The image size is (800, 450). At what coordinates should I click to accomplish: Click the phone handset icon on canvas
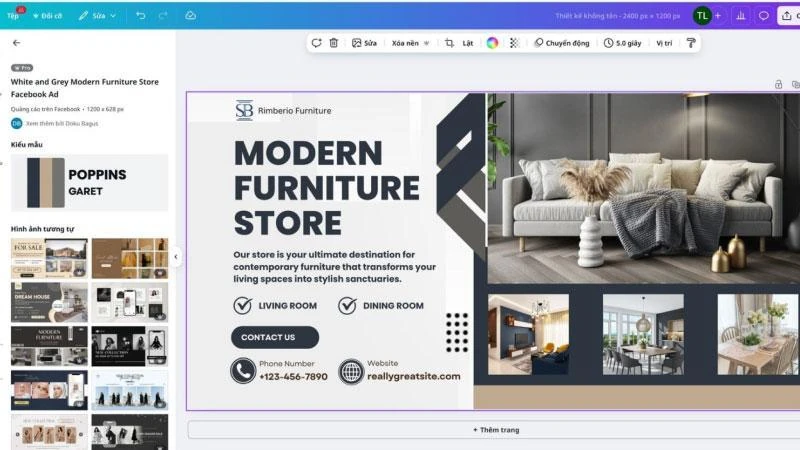(x=243, y=371)
